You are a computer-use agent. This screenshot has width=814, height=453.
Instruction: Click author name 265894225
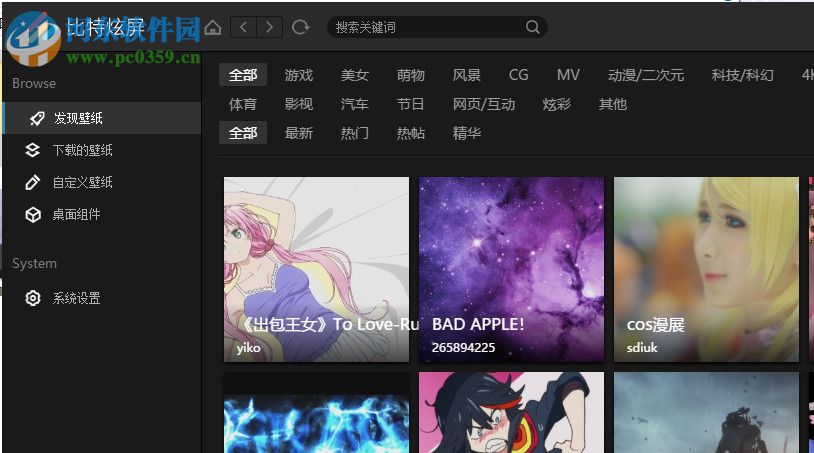(464, 348)
